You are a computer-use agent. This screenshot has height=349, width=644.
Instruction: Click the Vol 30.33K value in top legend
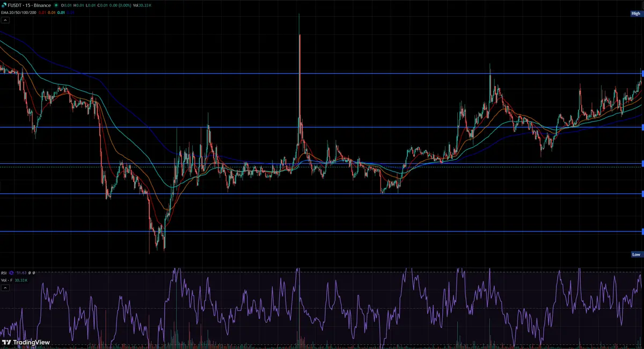(x=142, y=5)
